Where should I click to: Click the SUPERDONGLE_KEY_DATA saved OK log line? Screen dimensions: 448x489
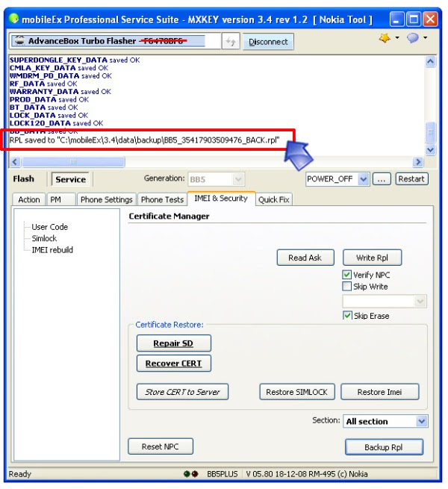(x=75, y=60)
